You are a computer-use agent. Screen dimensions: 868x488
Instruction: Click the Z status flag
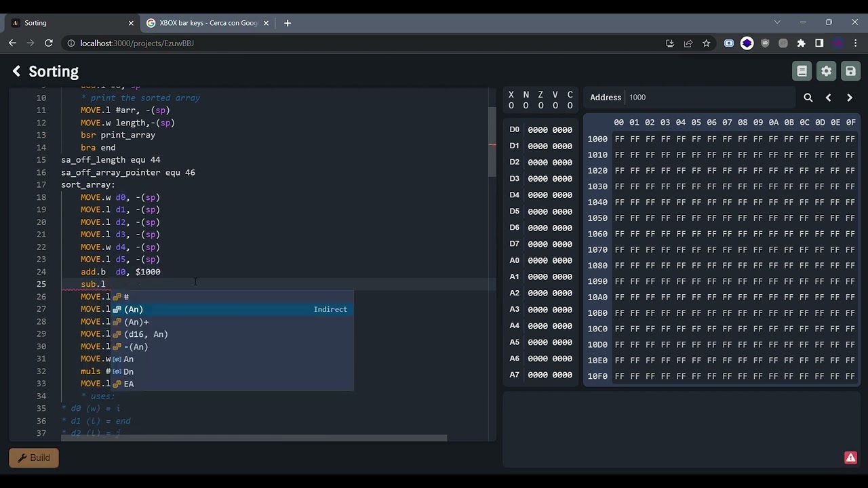[540, 100]
